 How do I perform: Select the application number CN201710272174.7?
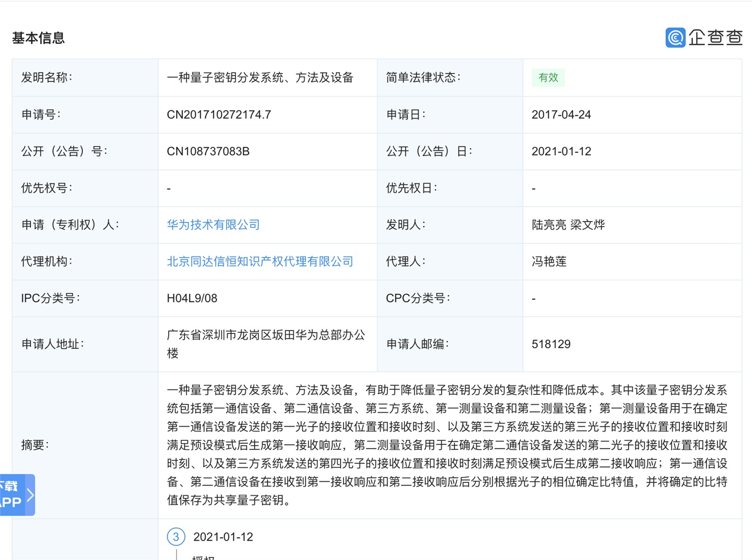[218, 114]
